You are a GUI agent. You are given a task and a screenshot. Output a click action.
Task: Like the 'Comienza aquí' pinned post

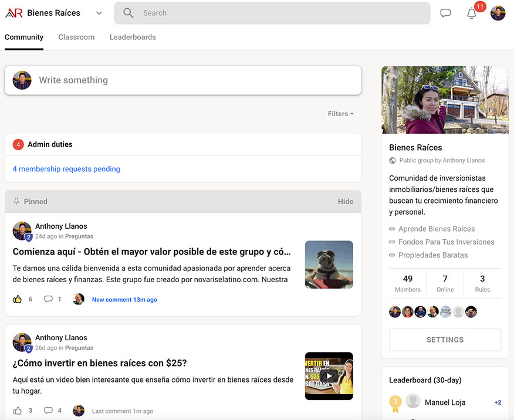coord(18,299)
